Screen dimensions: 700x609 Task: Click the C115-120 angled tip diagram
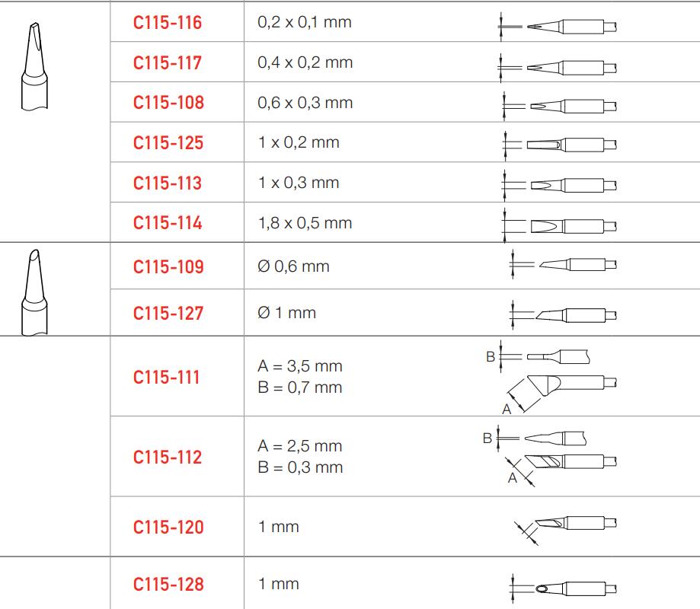click(x=567, y=527)
